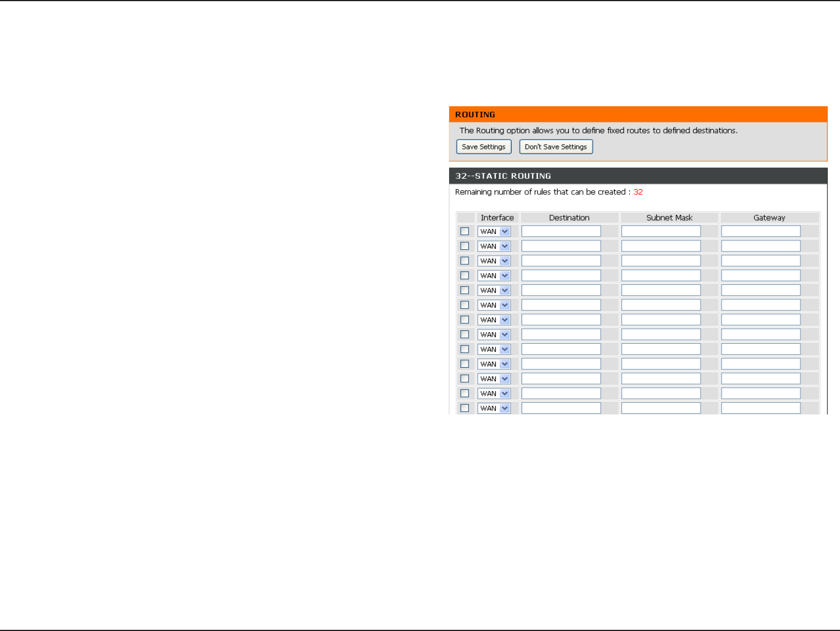
Task: Tick the second routing row checkbox
Action: point(464,246)
